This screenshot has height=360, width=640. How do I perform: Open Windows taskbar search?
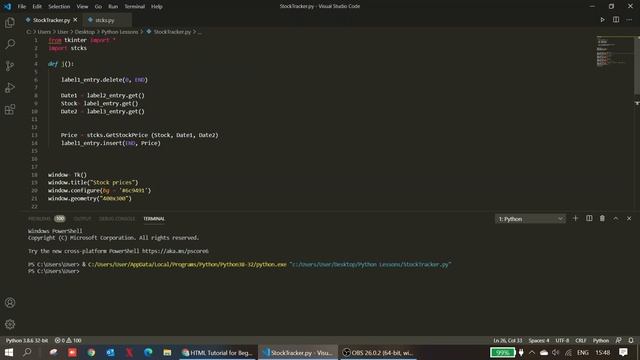click(27, 352)
